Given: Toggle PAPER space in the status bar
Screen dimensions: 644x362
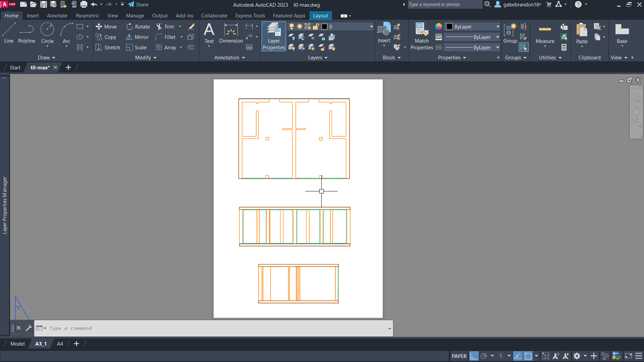Looking at the screenshot, I should click(459, 356).
